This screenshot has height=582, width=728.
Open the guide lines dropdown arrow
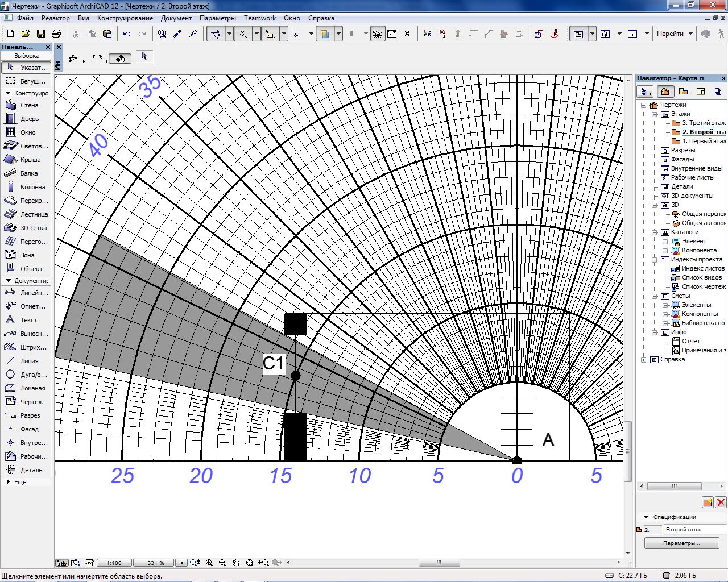[x=229, y=34]
